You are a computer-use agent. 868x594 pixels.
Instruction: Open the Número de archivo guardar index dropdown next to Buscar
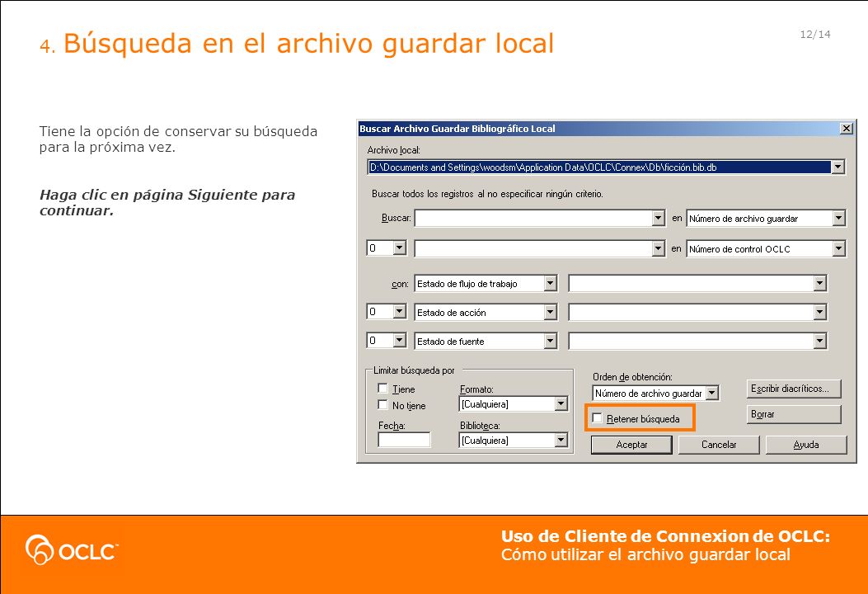click(838, 219)
